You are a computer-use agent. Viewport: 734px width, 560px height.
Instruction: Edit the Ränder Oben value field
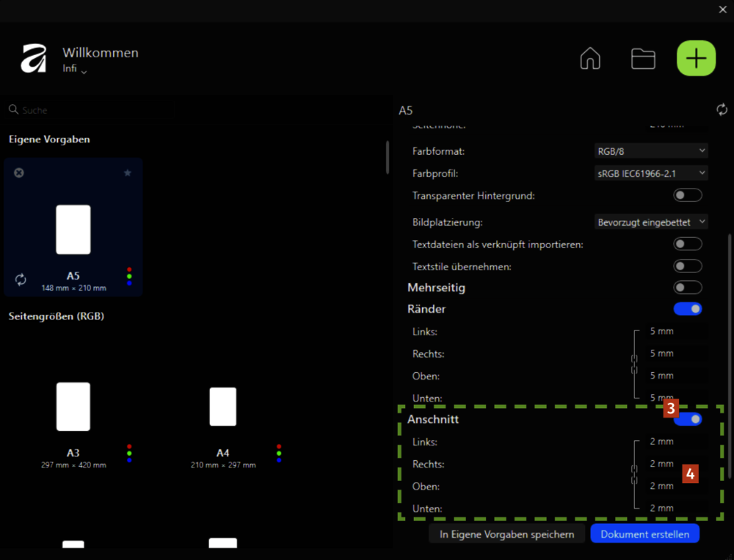pyautogui.click(x=677, y=376)
